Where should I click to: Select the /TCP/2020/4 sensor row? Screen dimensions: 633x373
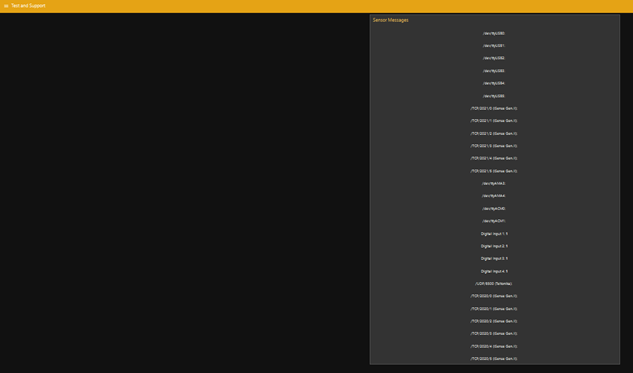click(x=494, y=346)
